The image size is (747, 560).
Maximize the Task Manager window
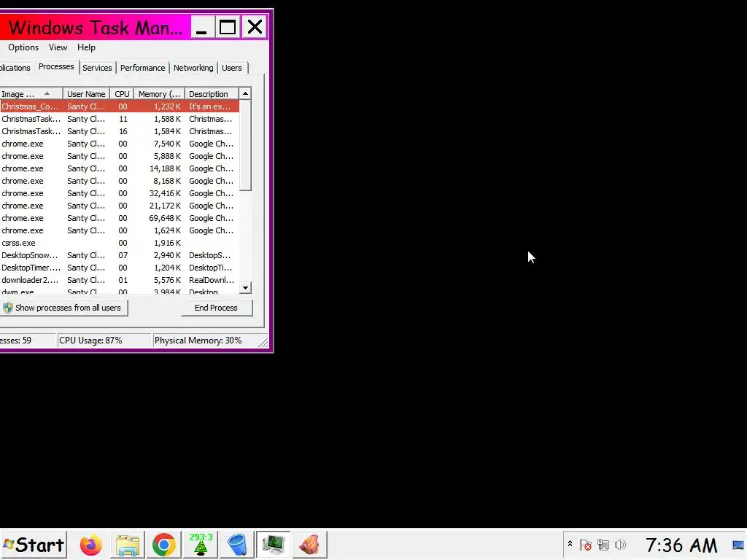[228, 27]
